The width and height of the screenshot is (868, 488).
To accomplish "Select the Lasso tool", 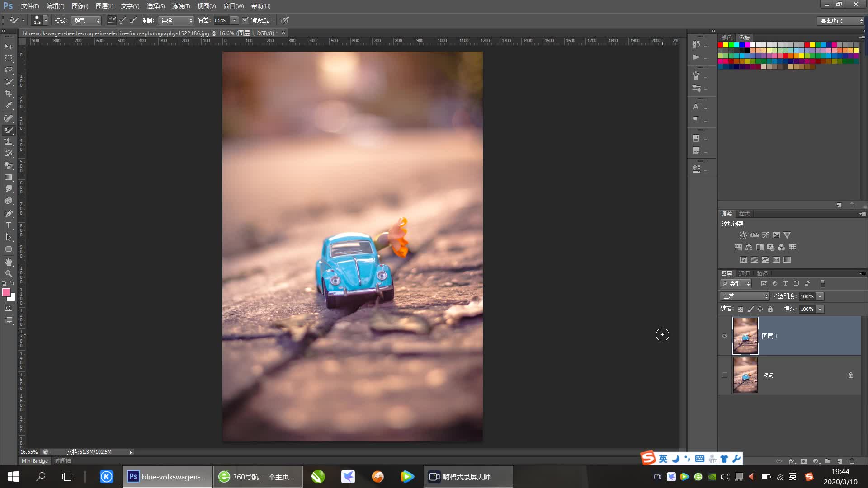I will pos(9,70).
